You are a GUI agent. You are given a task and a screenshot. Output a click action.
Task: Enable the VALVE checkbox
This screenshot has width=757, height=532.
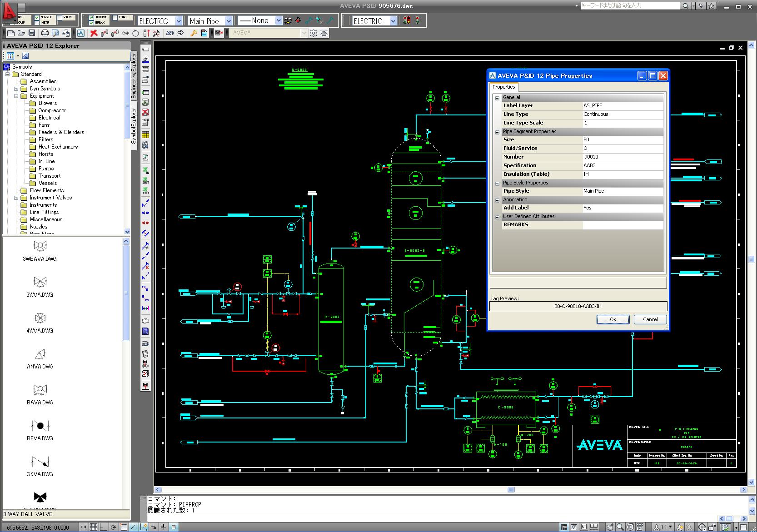click(x=60, y=17)
